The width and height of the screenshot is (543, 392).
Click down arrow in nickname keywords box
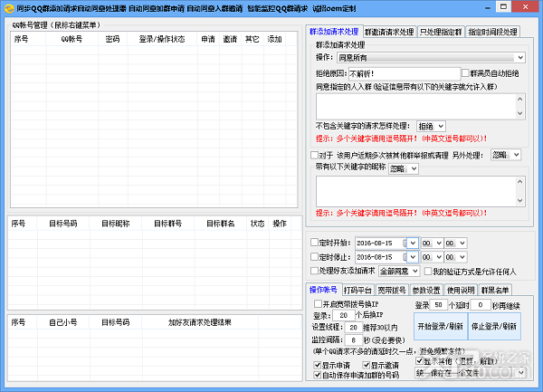coord(519,200)
